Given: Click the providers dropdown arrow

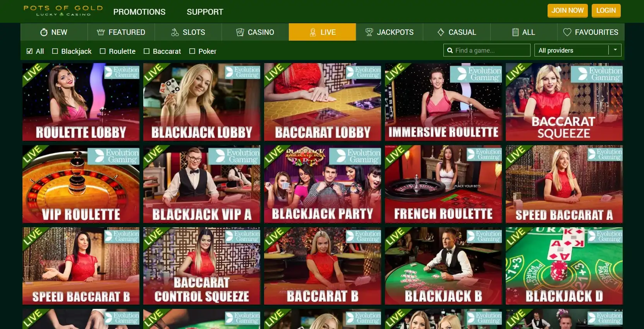Looking at the screenshot, I should (x=615, y=50).
